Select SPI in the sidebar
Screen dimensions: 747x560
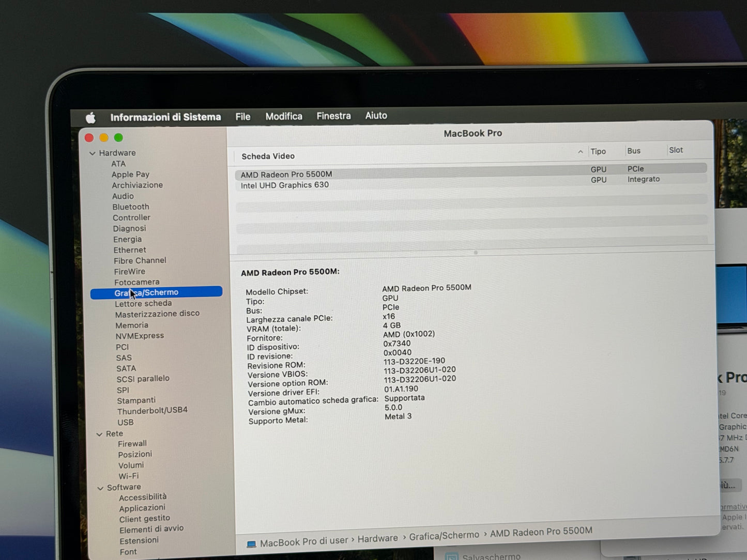tap(123, 390)
